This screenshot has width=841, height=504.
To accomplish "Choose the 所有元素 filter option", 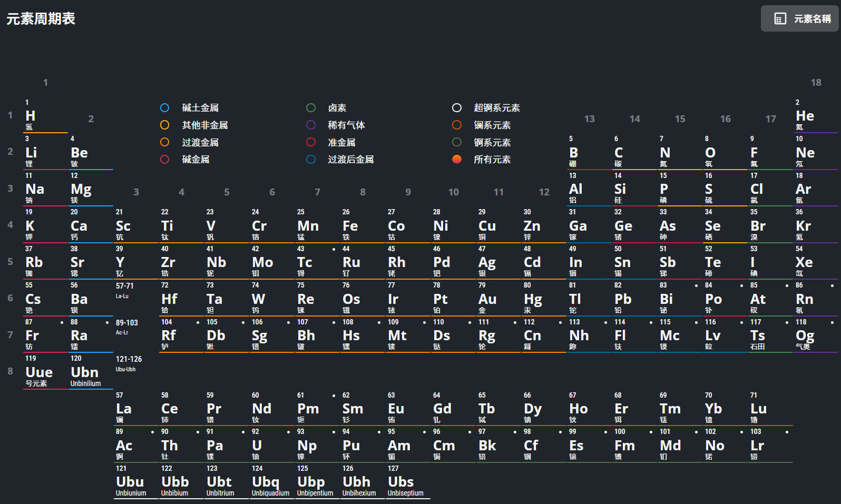I will click(x=457, y=160).
